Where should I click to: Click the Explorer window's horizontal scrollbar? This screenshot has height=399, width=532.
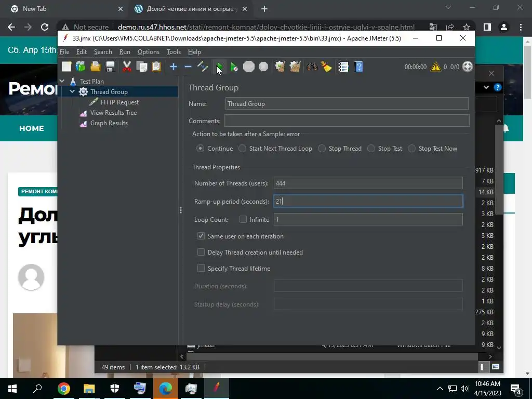pyautogui.click(x=331, y=356)
